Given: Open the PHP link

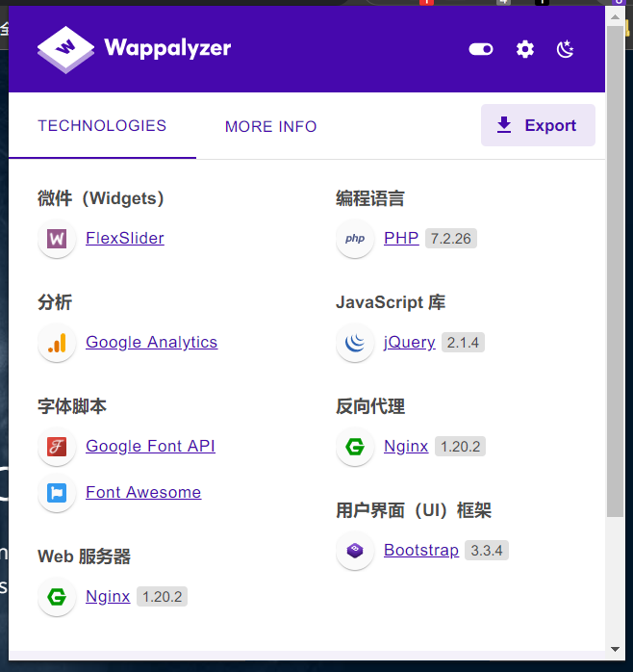Looking at the screenshot, I should (x=401, y=239).
